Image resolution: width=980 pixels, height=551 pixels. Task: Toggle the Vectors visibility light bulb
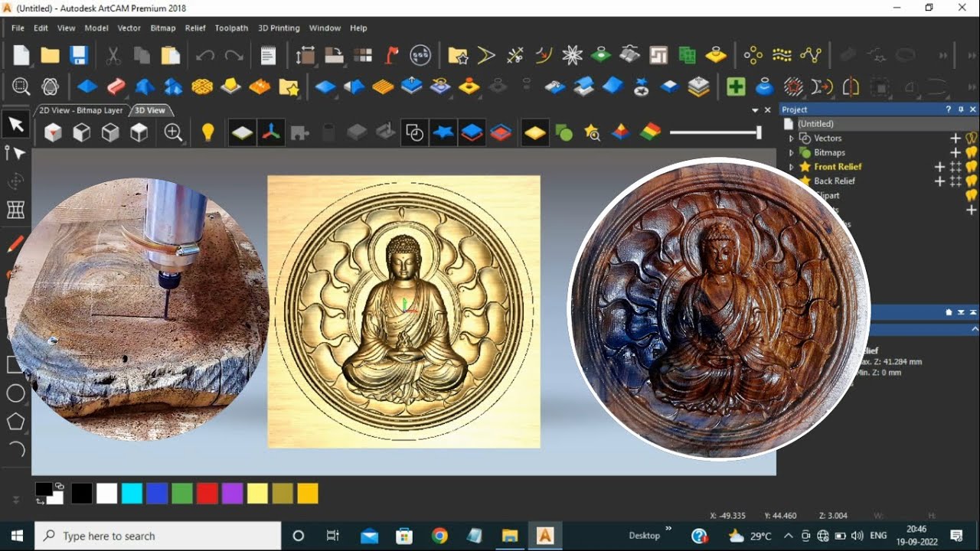972,139
